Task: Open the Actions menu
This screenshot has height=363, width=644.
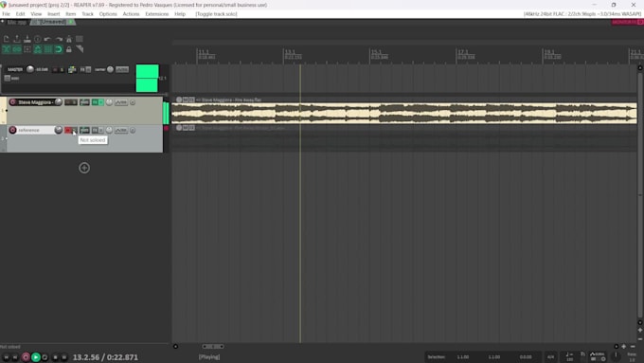Action: 131,14
